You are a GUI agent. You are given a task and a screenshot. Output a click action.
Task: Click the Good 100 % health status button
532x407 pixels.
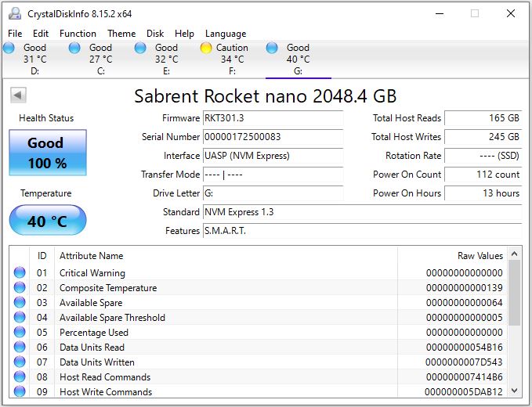pyautogui.click(x=47, y=153)
